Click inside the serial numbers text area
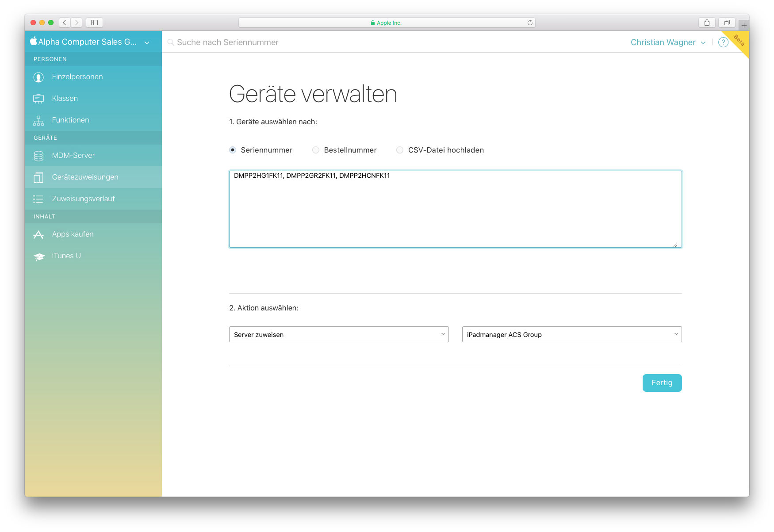The height and width of the screenshot is (532, 774). [x=456, y=209]
